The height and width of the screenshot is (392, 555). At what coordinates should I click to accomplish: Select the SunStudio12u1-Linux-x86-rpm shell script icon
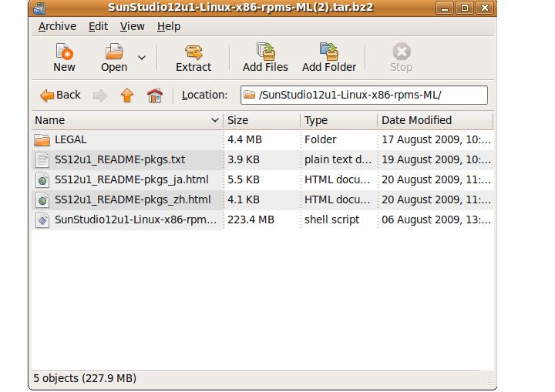[42, 220]
